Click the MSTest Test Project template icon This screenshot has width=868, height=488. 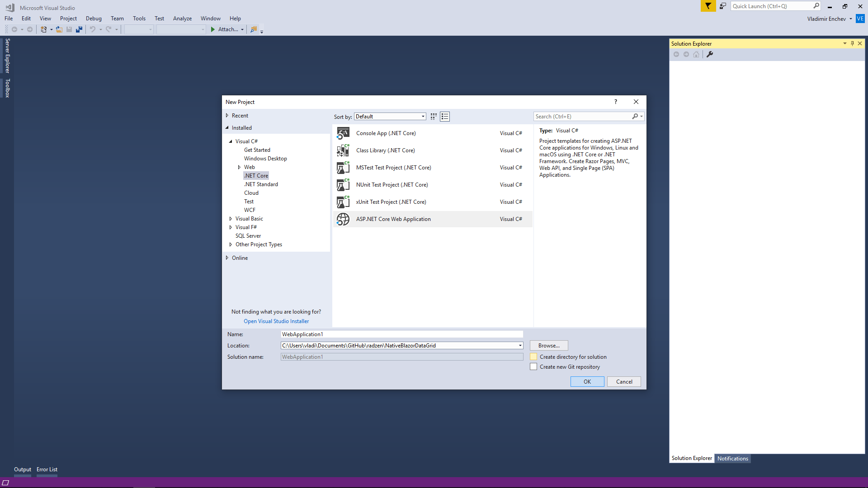click(343, 168)
